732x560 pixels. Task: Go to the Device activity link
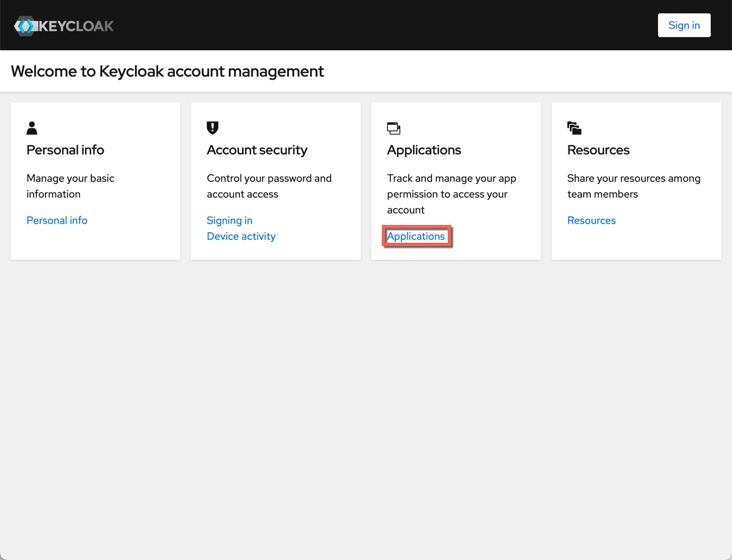pos(241,236)
